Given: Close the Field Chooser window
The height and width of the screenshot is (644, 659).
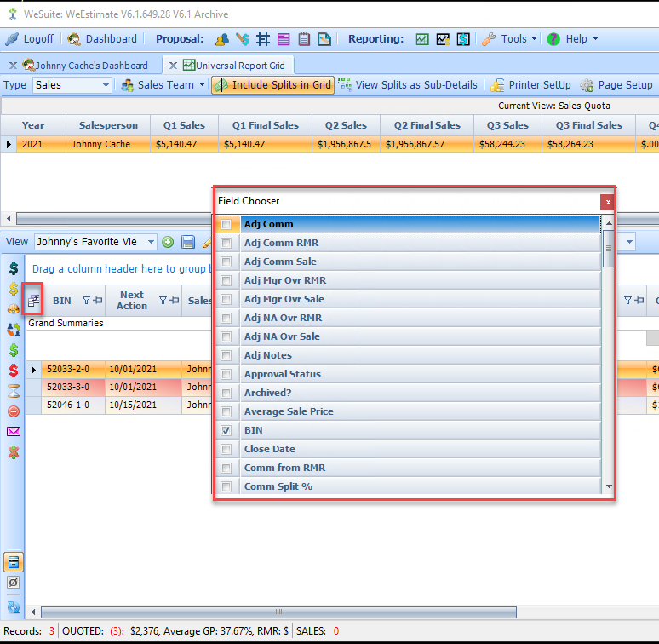Looking at the screenshot, I should coord(608,202).
